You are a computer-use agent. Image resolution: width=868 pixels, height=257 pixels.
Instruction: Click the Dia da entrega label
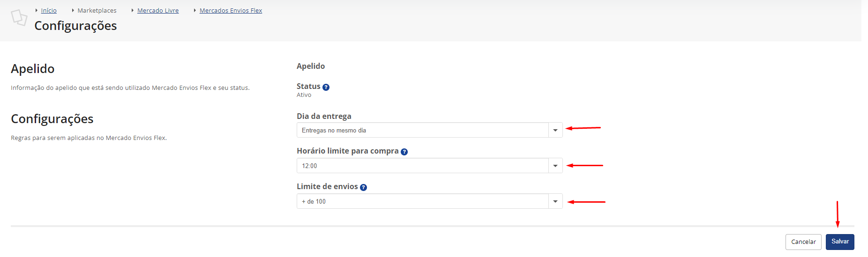pos(324,116)
